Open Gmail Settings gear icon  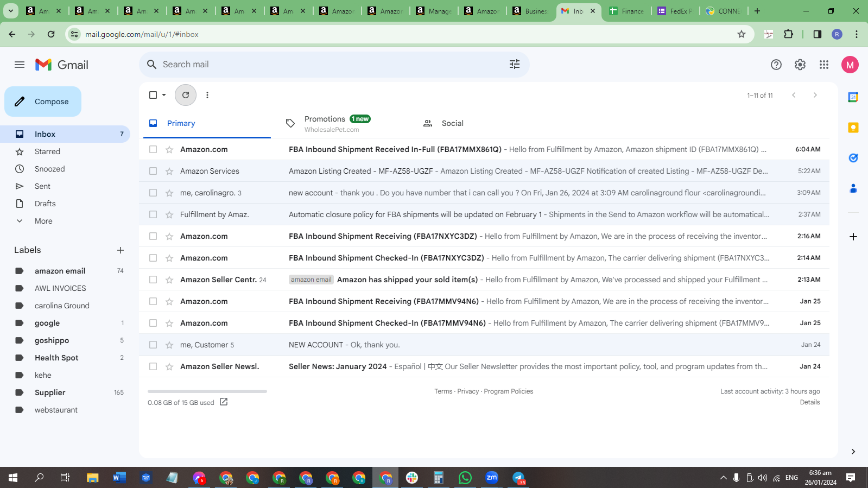click(800, 65)
